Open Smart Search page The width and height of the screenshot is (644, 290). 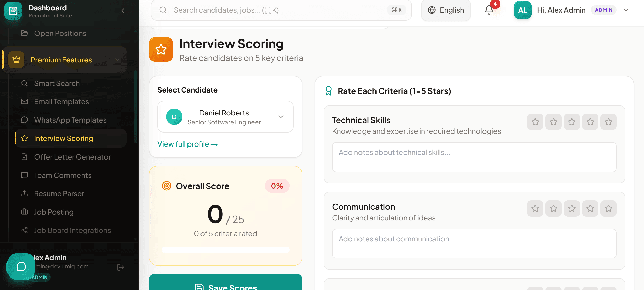click(71, 83)
